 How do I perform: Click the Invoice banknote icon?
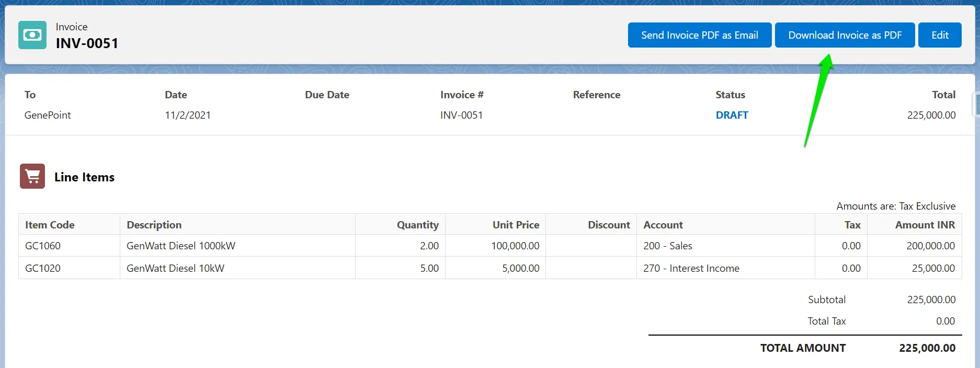pos(32,35)
